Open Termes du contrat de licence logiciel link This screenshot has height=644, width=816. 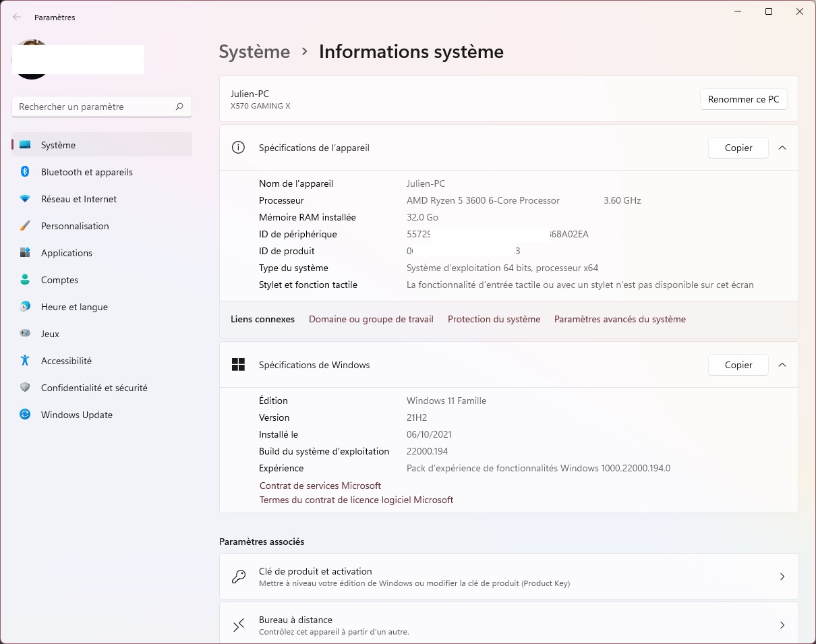coord(356,500)
